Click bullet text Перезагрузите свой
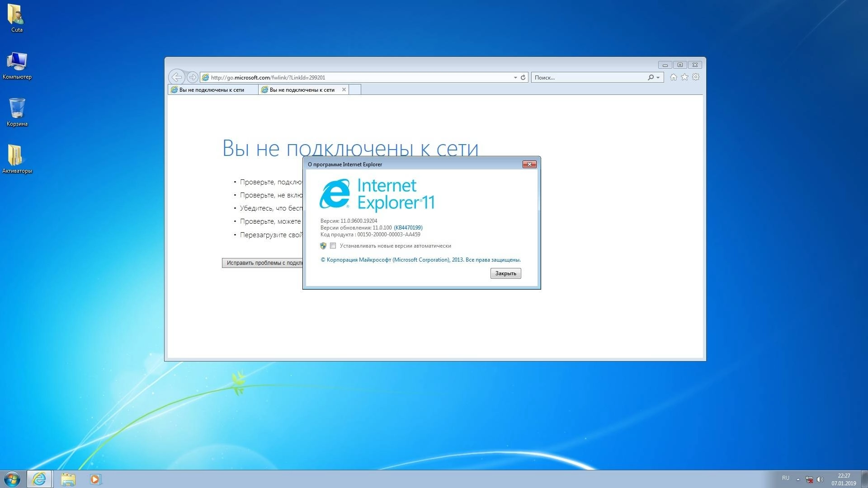Screen dimensions: 868x488 pos(271,235)
